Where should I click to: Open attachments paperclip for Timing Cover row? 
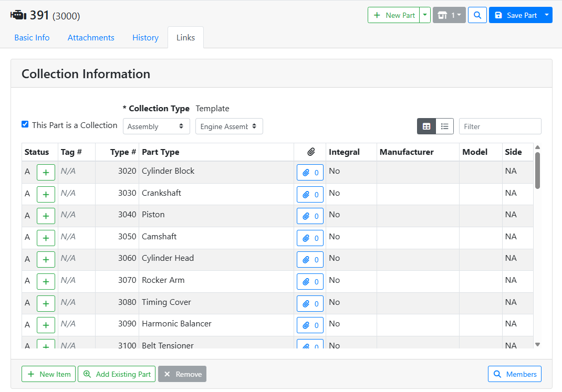pos(310,303)
